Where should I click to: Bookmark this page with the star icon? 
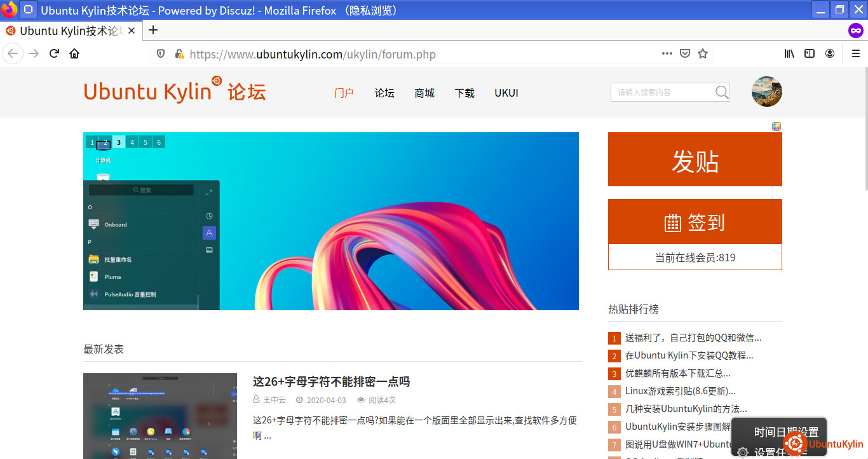[x=703, y=54]
